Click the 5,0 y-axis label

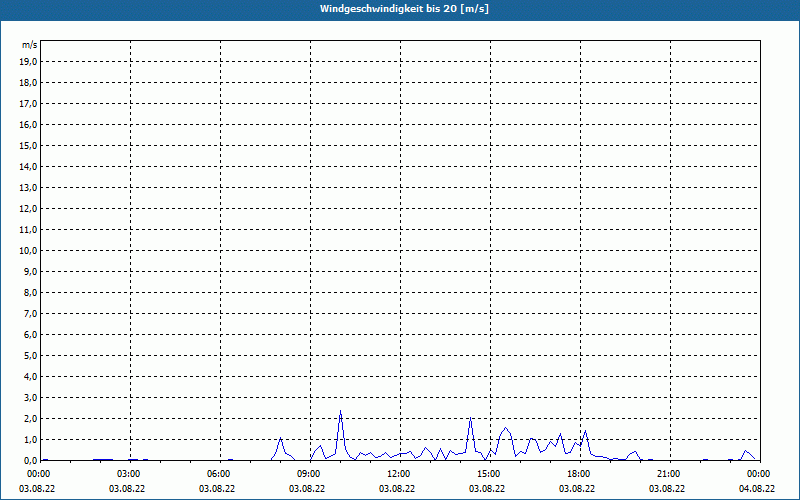tap(30, 356)
